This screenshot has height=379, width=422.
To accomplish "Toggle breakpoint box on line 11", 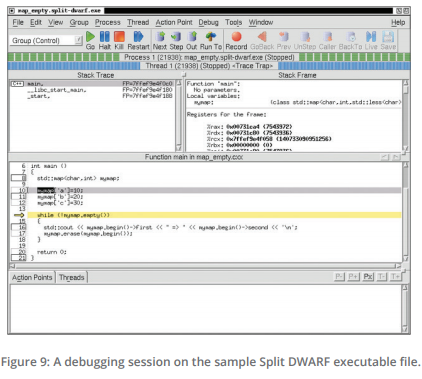I will pyautogui.click(x=19, y=197).
